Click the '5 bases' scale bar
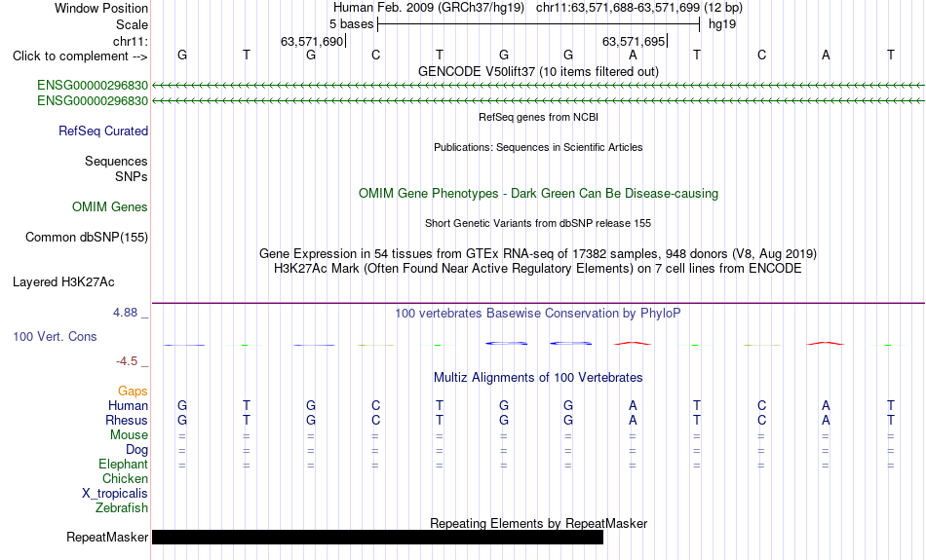Image resolution: width=926 pixels, height=560 pixels. (538, 24)
